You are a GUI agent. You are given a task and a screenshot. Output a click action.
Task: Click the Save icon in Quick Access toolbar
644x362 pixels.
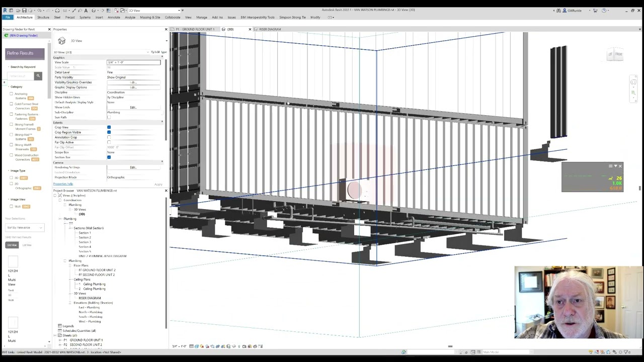point(24,10)
